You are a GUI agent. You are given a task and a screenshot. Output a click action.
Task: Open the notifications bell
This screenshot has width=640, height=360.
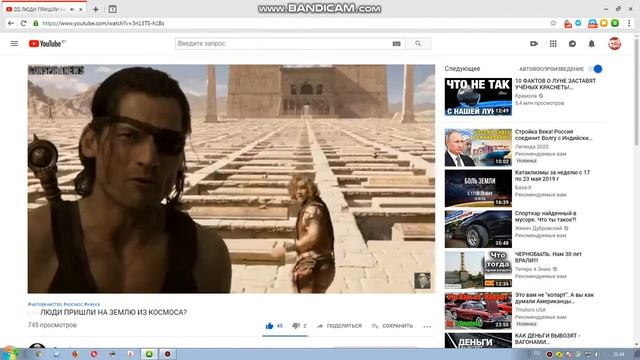(591, 43)
